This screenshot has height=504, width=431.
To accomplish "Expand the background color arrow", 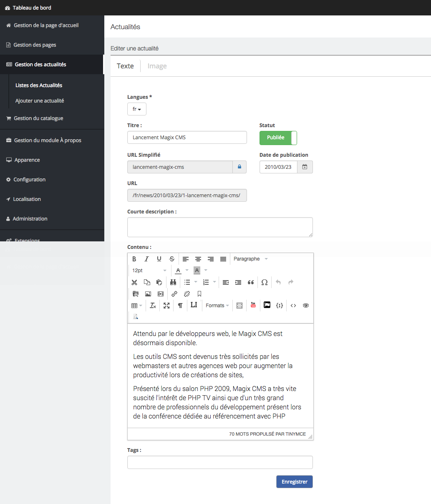I will 206,271.
